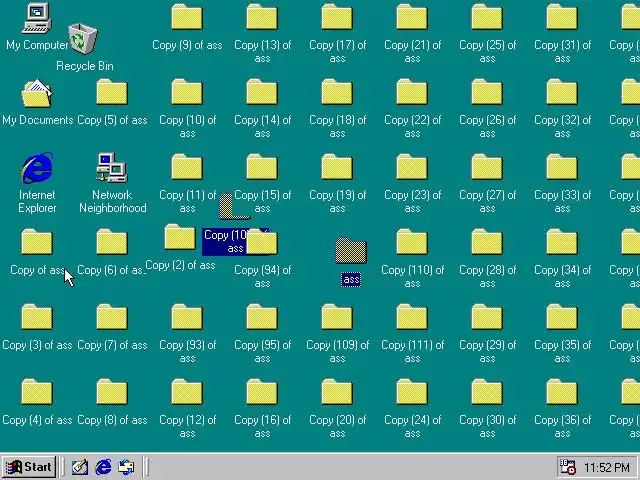Image resolution: width=640 pixels, height=480 pixels.
Task: Select the 'Copy (3) of ass' folder
Action: (37, 318)
